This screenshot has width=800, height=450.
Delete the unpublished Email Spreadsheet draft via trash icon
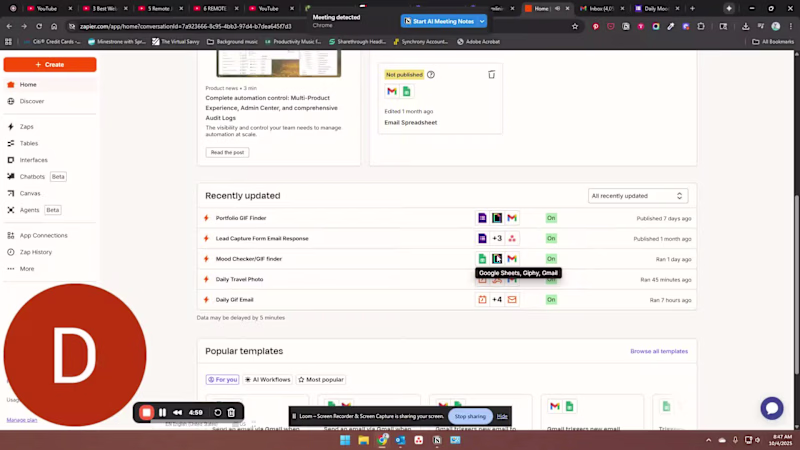491,75
